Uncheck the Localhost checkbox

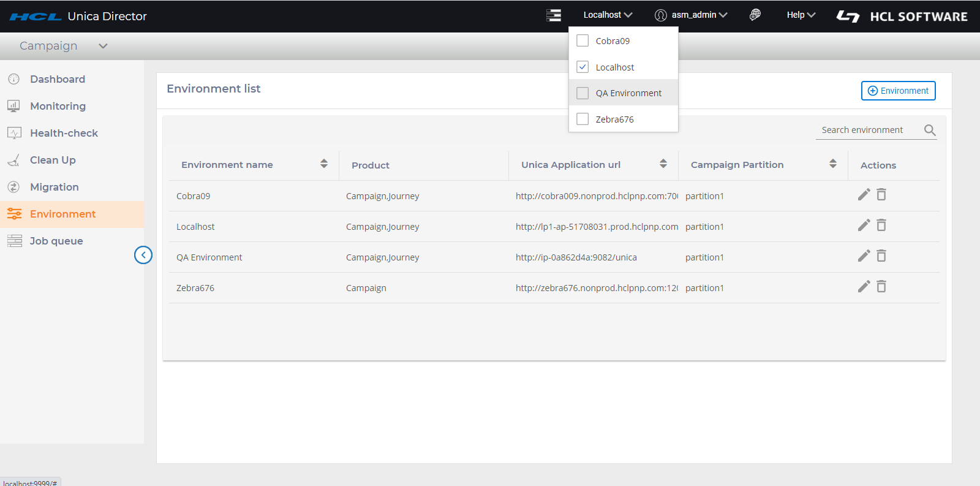tap(582, 67)
